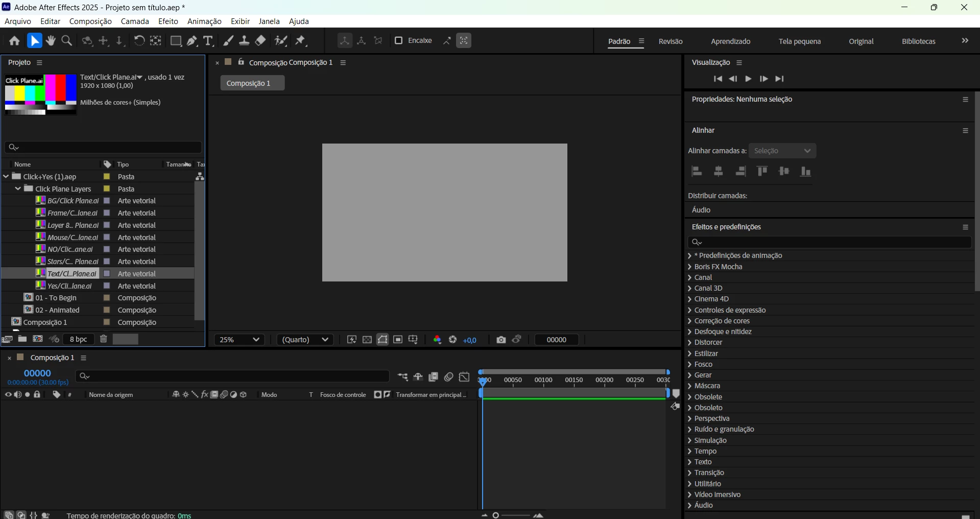The width and height of the screenshot is (980, 519).
Task: Expand Predefinições de animação category
Action: pyautogui.click(x=689, y=256)
